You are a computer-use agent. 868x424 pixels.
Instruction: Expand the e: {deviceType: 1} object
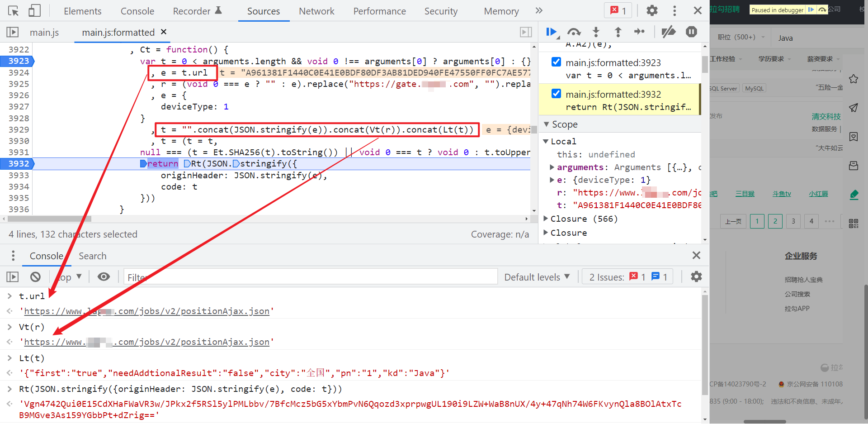coord(552,180)
